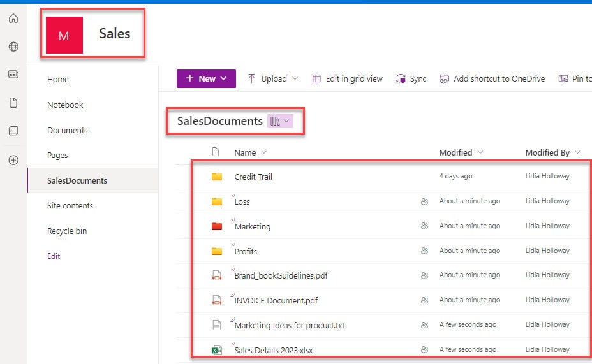
Task: Click Edit in grid view
Action: coord(347,78)
